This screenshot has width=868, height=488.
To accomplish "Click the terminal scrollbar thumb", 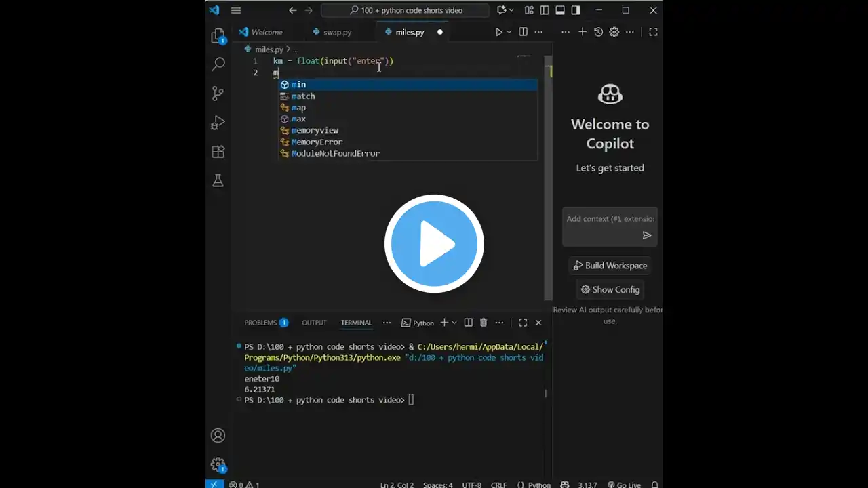I will (545, 393).
